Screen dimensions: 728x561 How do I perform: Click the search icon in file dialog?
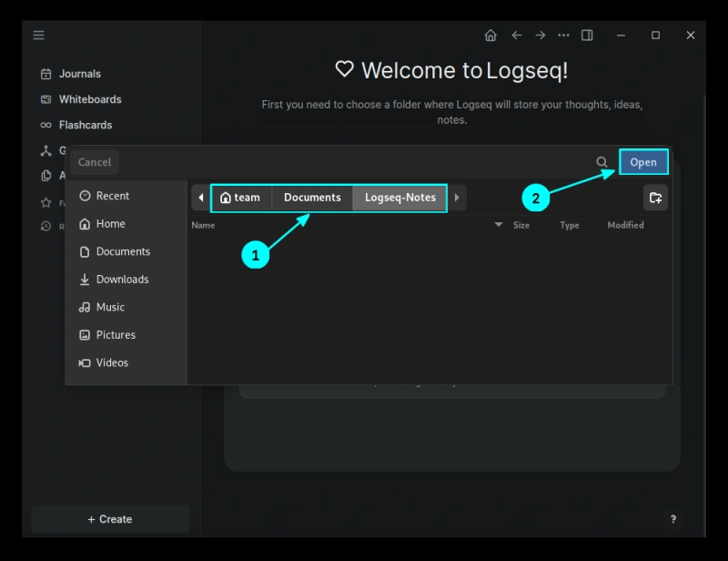point(602,162)
